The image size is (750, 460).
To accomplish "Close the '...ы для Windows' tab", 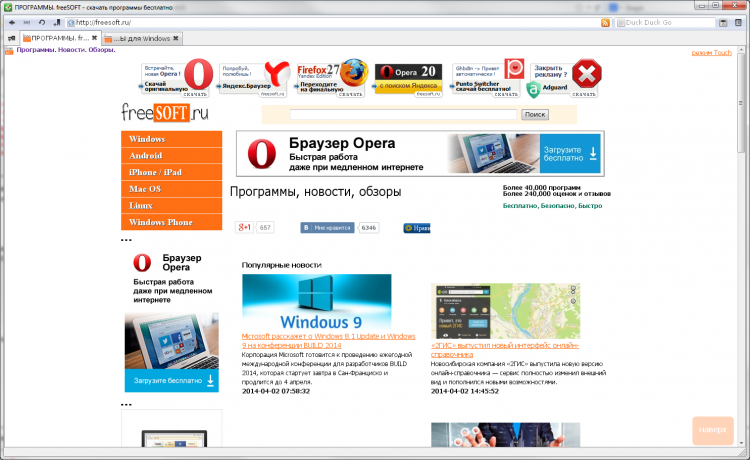I will click(176, 38).
